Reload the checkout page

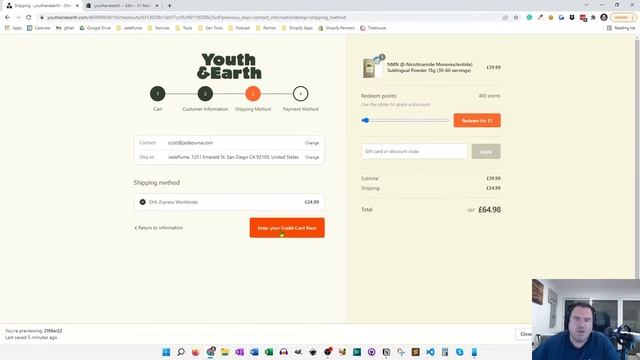(x=29, y=18)
